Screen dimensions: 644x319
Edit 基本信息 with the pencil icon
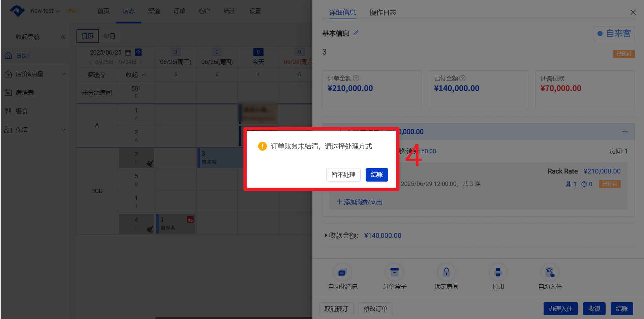(x=356, y=33)
